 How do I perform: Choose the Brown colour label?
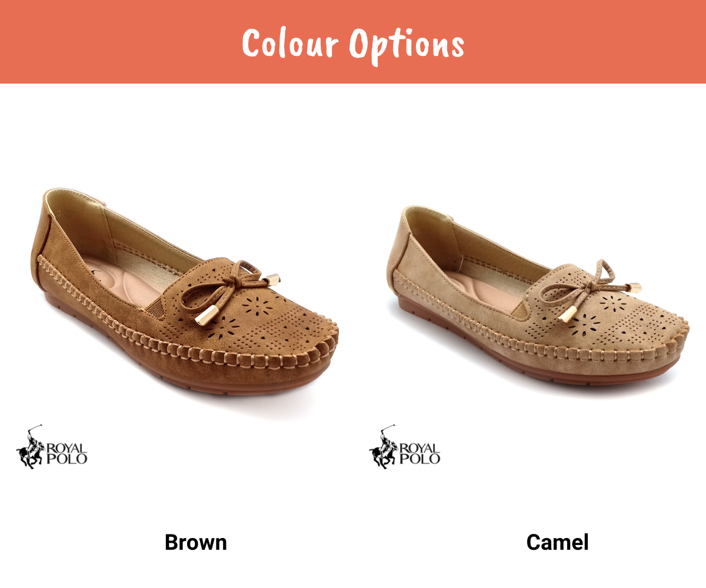[196, 542]
